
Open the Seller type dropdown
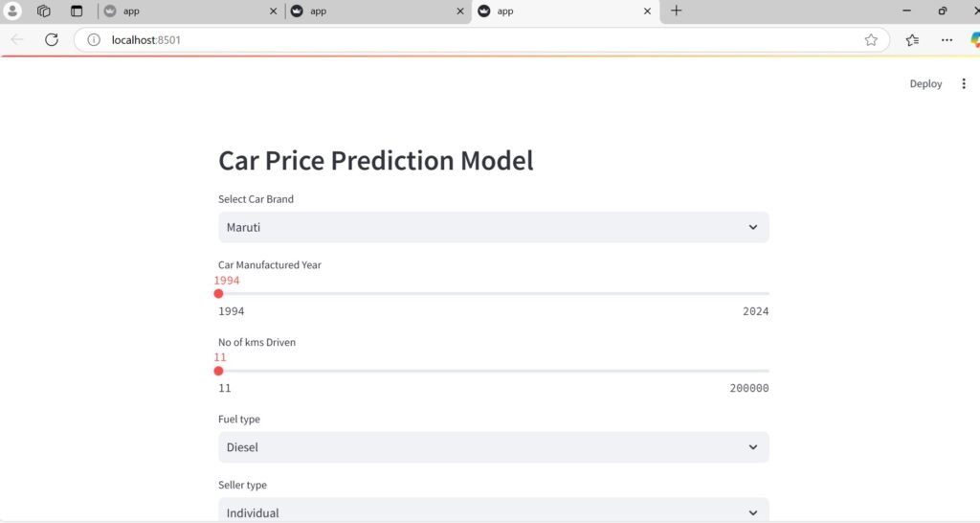click(x=493, y=512)
